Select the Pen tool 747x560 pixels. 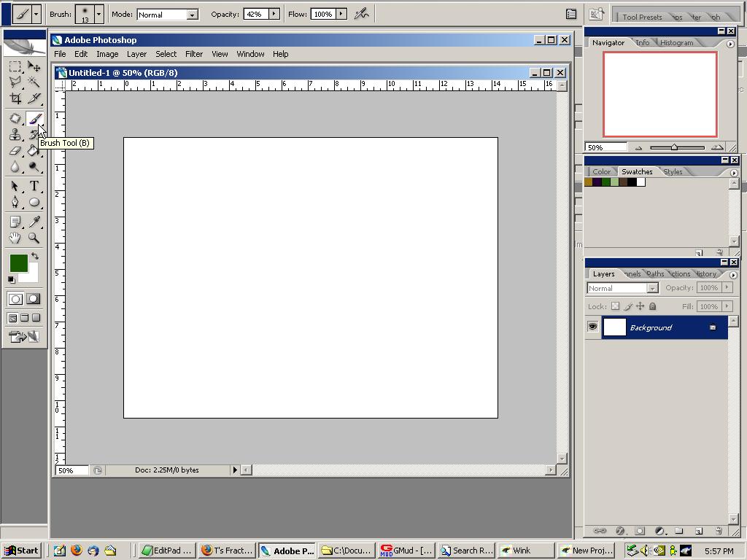[x=15, y=202]
